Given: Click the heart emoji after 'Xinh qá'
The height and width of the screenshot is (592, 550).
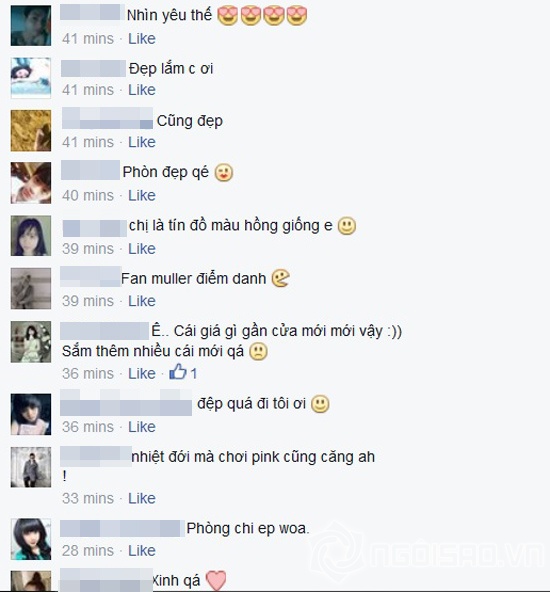Looking at the screenshot, I should pos(216,580).
